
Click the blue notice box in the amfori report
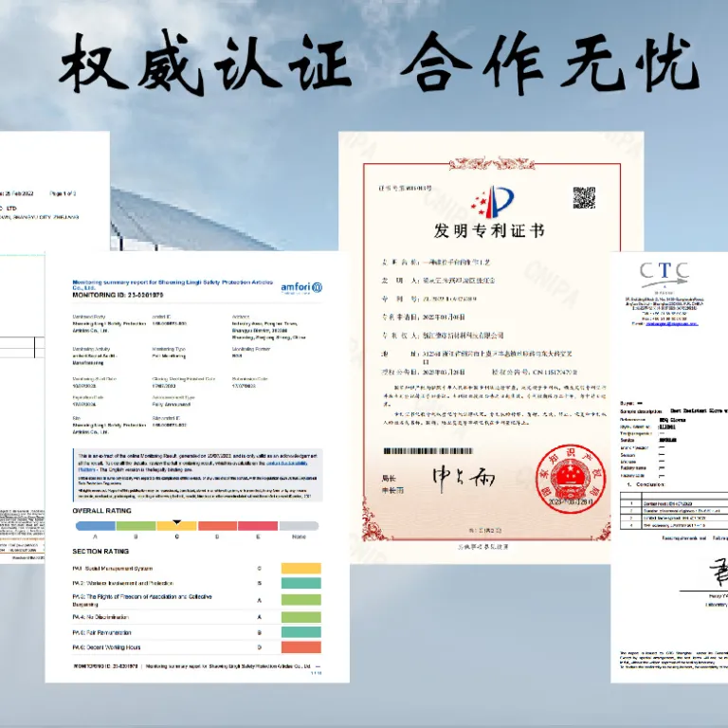[197, 475]
